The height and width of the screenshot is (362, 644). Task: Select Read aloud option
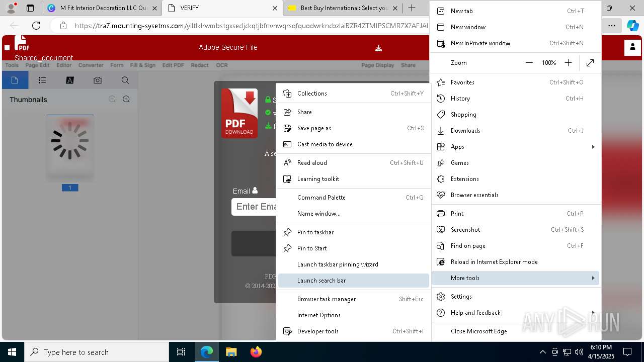point(353,163)
